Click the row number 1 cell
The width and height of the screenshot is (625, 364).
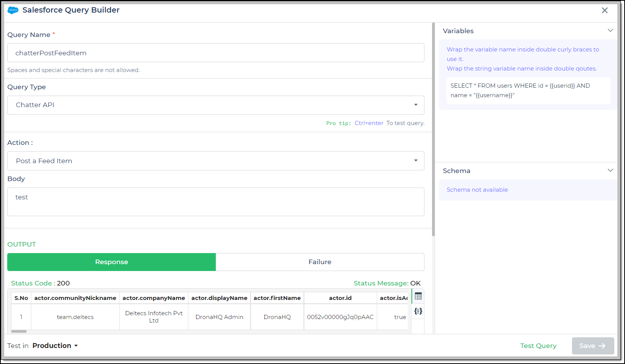(x=21, y=317)
